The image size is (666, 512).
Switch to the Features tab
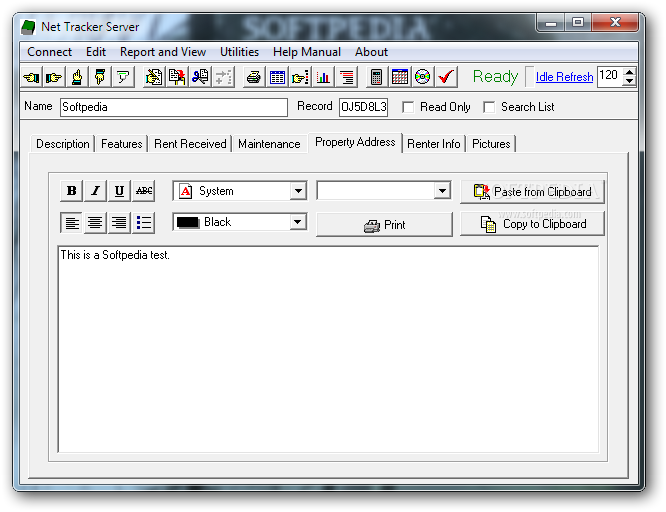point(121,144)
